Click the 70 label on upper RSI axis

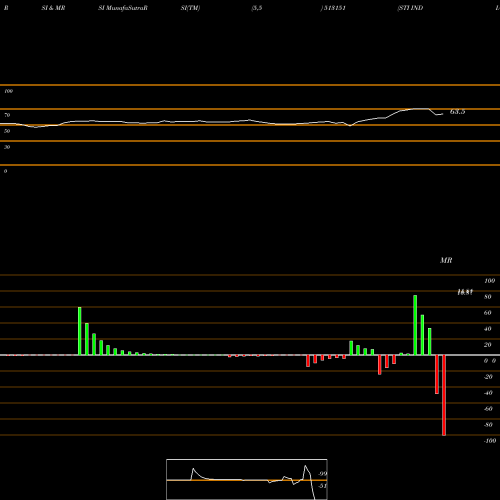pyautogui.click(x=7, y=115)
